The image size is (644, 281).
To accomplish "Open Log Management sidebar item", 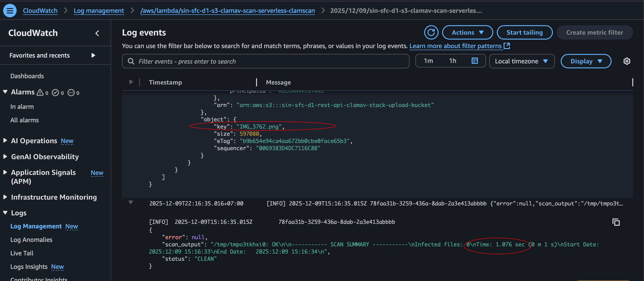I will [x=36, y=226].
